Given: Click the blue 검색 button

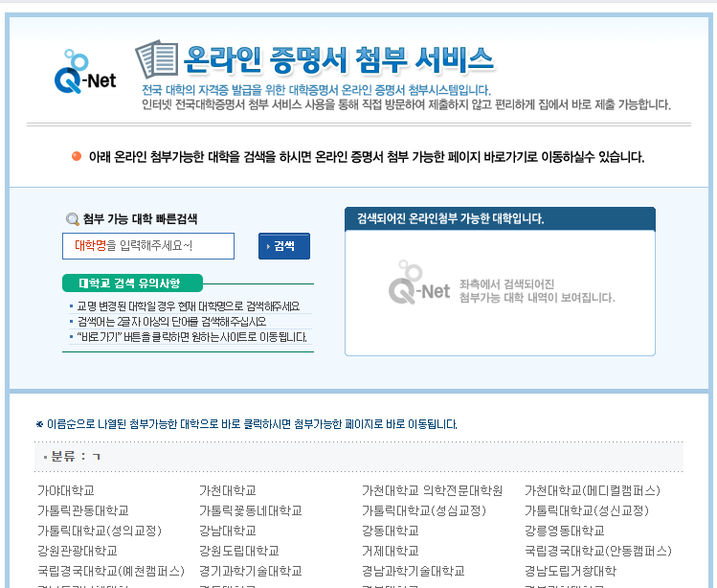Looking at the screenshot, I should [x=284, y=246].
